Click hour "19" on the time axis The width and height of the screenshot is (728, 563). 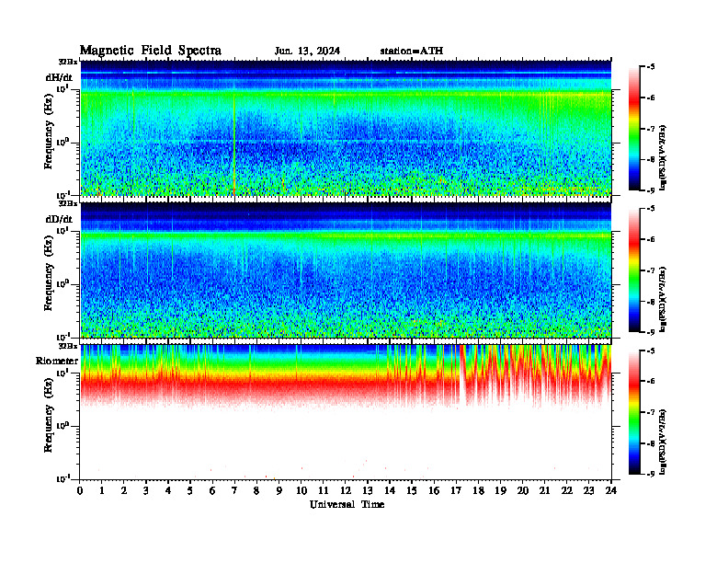point(500,491)
